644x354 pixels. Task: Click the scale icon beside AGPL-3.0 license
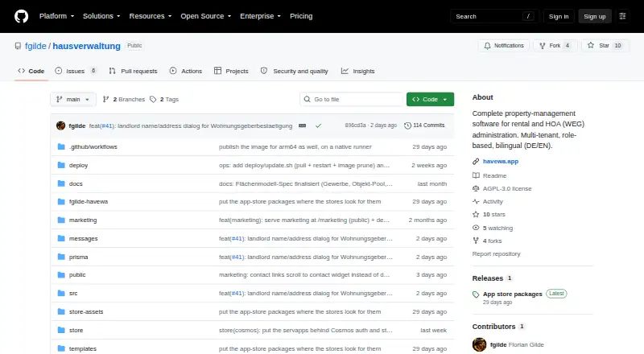tap(476, 188)
